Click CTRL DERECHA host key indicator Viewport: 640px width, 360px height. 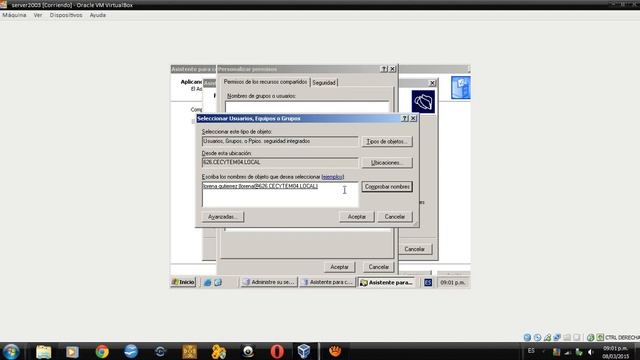coord(622,338)
